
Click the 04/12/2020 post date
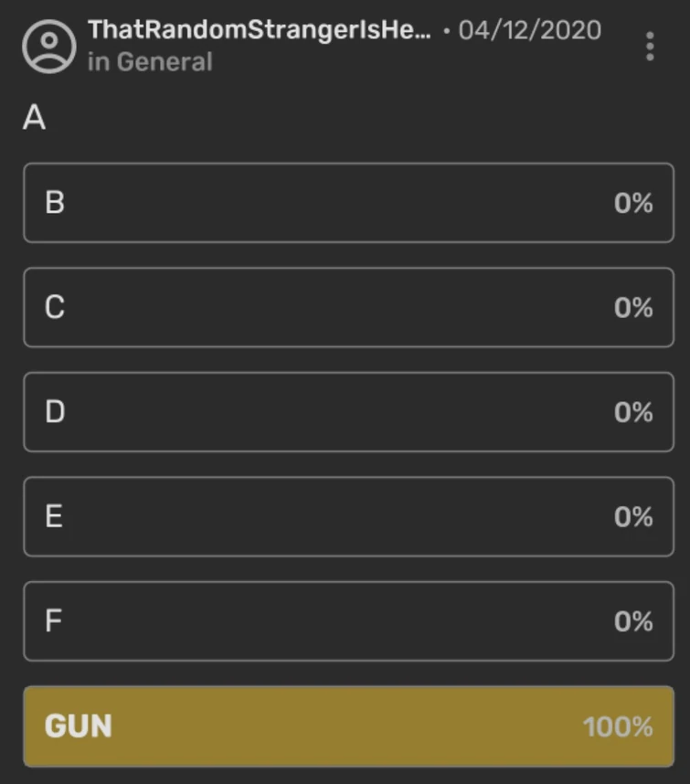pos(529,30)
